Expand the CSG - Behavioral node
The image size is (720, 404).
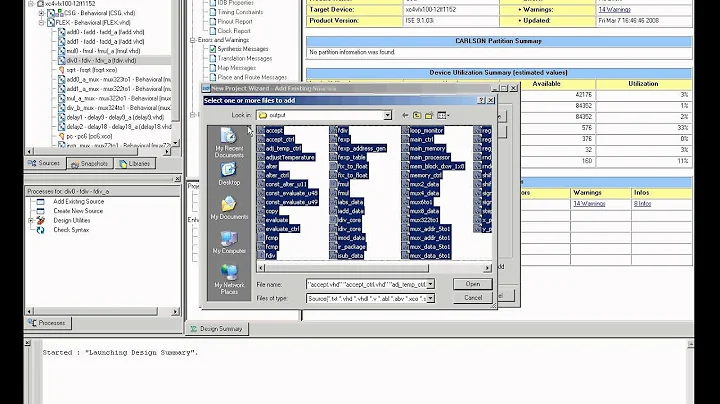click(41, 13)
